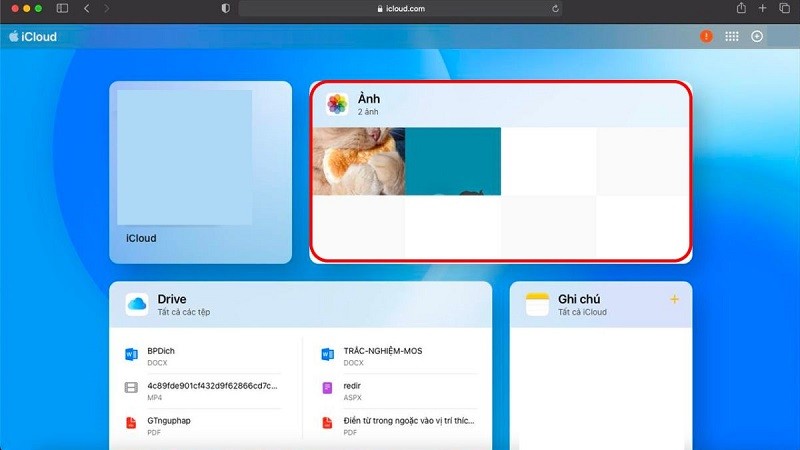The height and width of the screenshot is (450, 800).
Task: Open the Ghi chú tile title
Action: pyautogui.click(x=579, y=299)
